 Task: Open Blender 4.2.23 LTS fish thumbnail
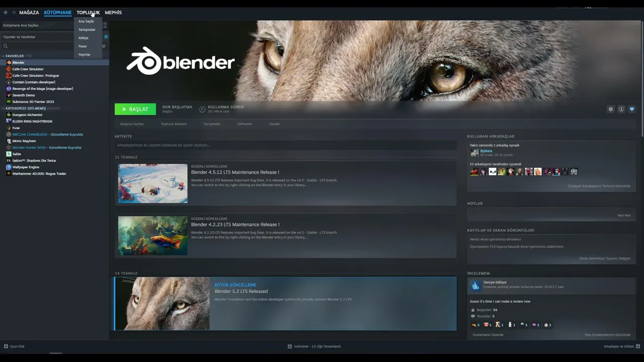(152, 236)
